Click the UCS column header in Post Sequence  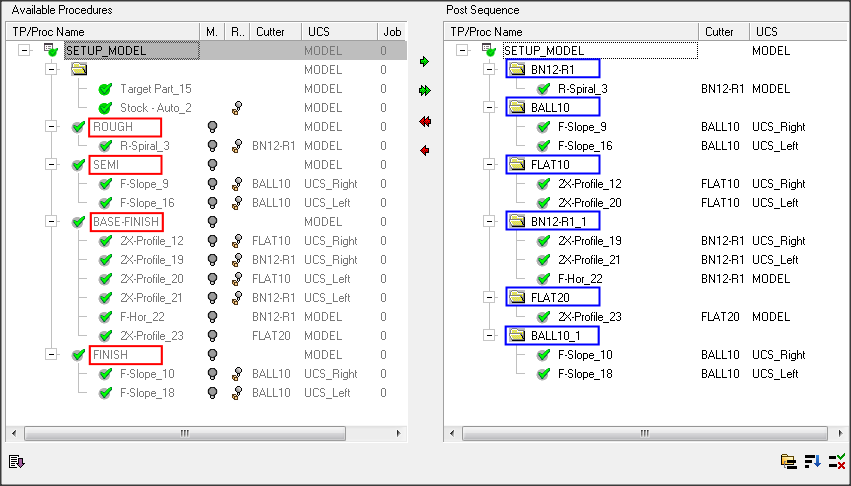pyautogui.click(x=799, y=31)
